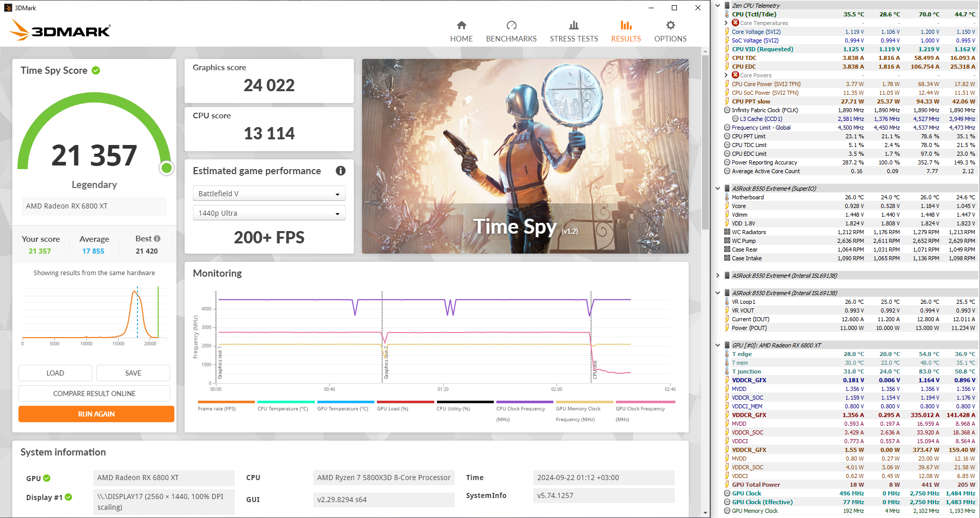Click the AMD Ryzen 7 5800X3D CPU field

[x=384, y=478]
